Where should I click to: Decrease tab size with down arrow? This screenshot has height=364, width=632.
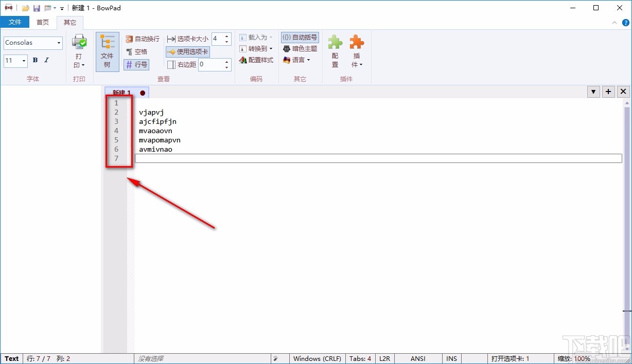click(x=227, y=42)
